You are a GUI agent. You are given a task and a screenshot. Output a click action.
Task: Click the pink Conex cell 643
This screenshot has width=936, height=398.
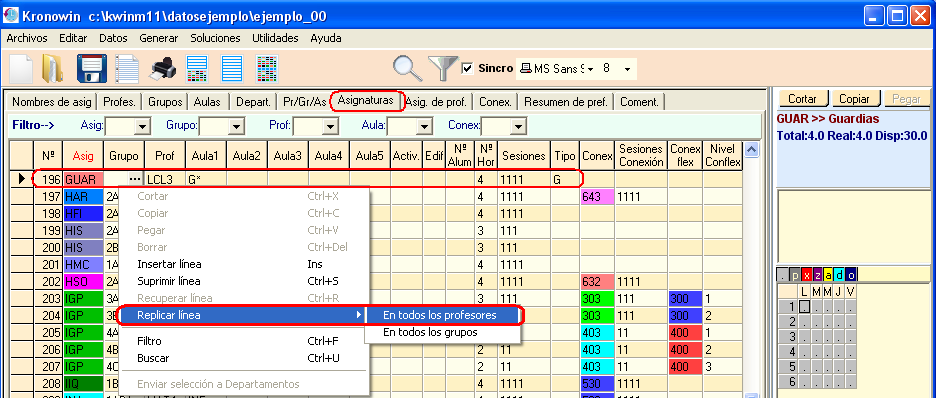(598, 196)
